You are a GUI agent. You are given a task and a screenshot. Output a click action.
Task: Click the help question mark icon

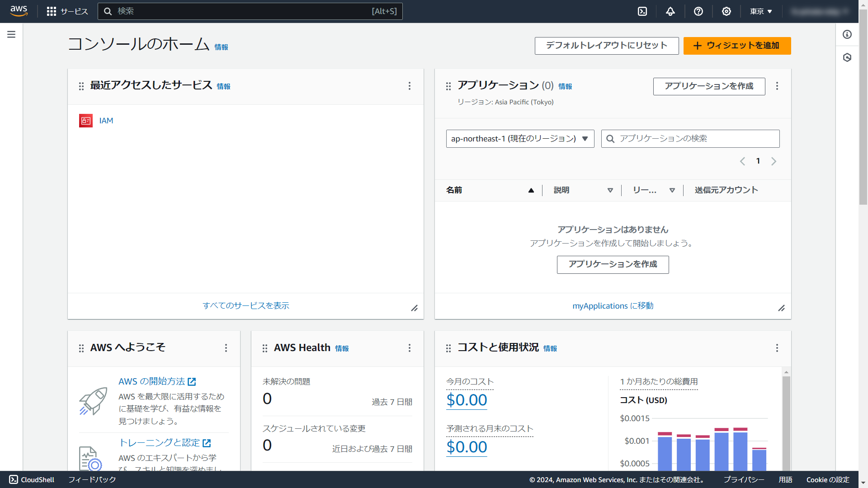tap(698, 11)
